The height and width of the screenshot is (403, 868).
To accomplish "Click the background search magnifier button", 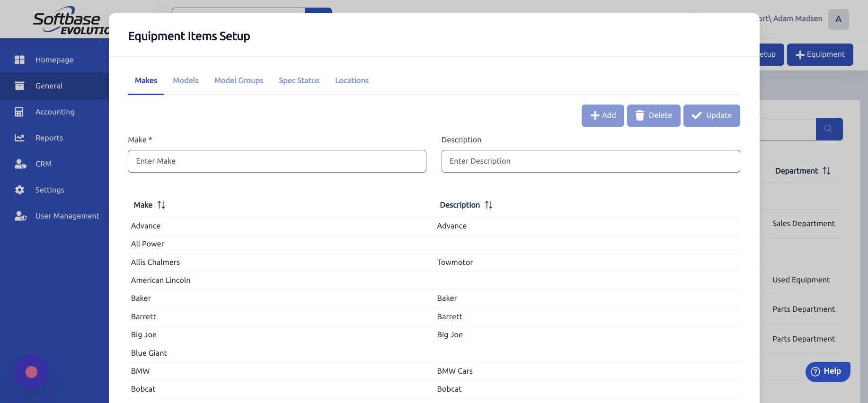I will [x=829, y=129].
